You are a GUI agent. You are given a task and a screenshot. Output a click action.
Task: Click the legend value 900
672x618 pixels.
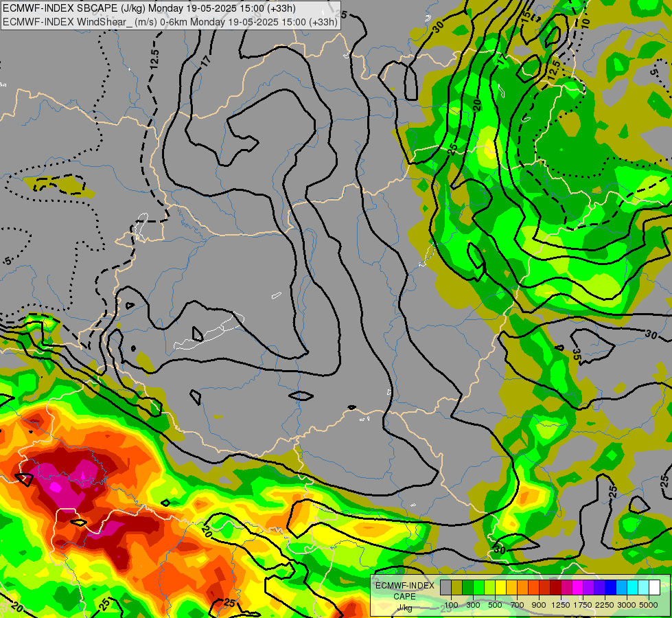coord(539,605)
